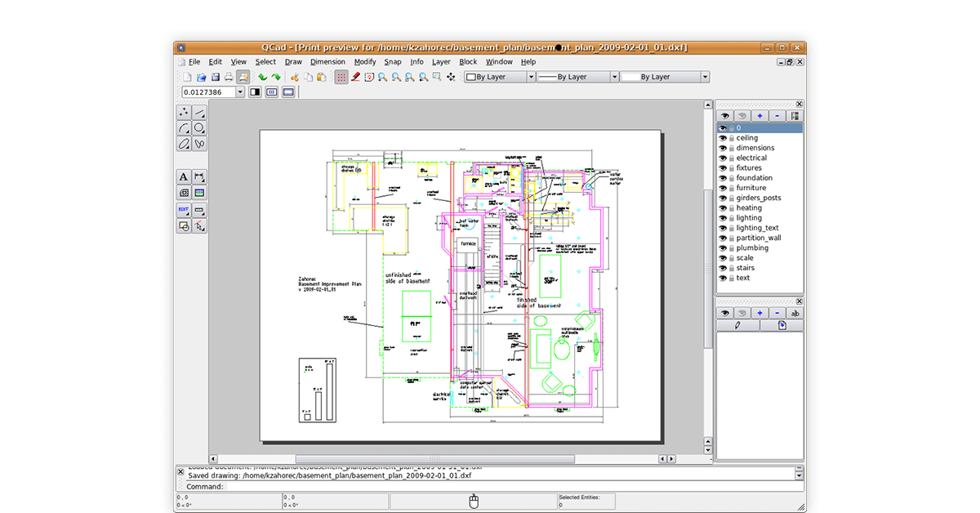The height and width of the screenshot is (513, 980).
Task: Open the Dimension menu
Action: click(327, 61)
